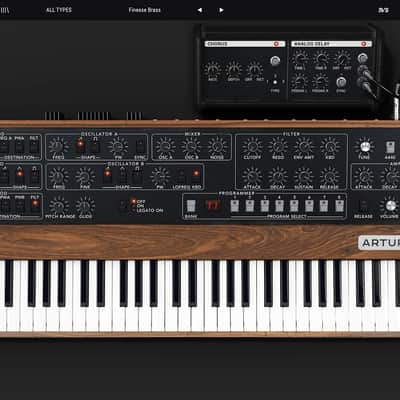Select Program 1 button
This screenshot has width=400, height=400.
point(235,206)
